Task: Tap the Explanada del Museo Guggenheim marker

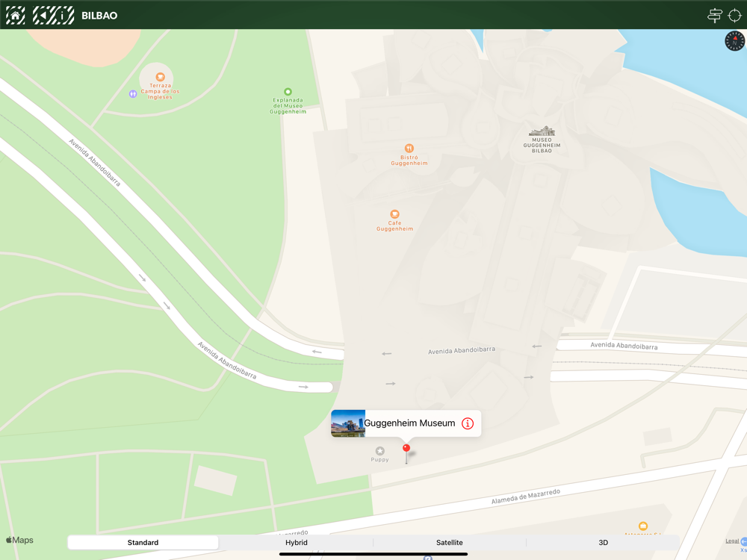Action: click(288, 91)
